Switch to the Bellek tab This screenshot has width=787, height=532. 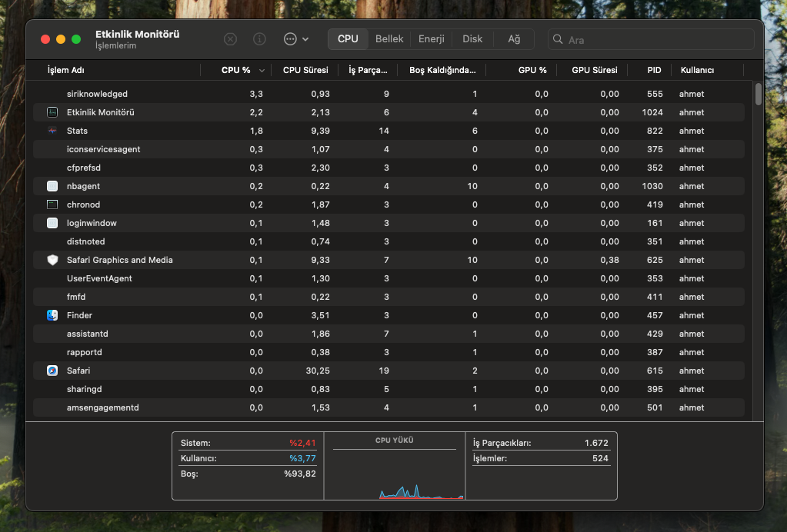pyautogui.click(x=389, y=39)
